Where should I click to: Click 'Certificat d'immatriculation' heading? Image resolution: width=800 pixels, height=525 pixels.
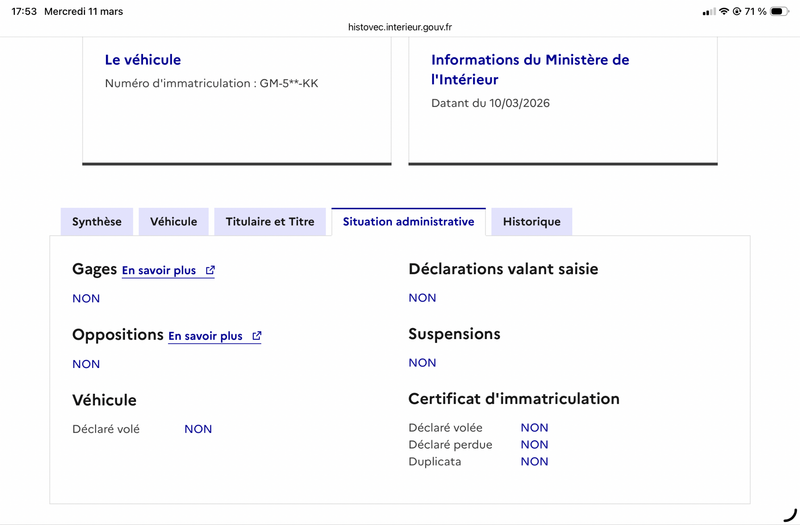pyautogui.click(x=514, y=398)
